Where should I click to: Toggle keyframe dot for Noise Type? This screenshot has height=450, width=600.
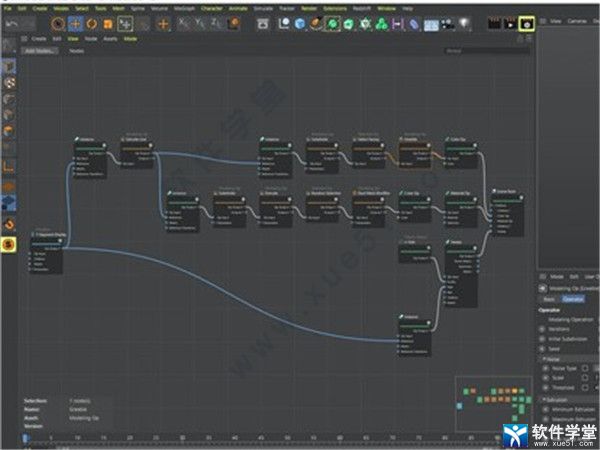(546, 368)
